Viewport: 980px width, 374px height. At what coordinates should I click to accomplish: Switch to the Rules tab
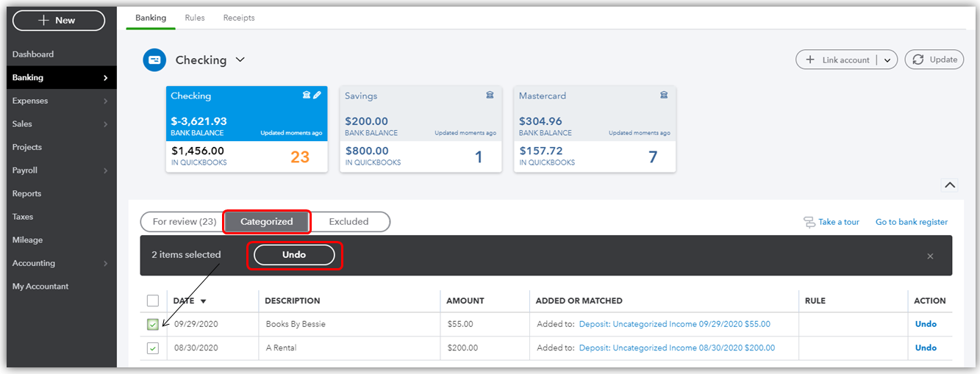[195, 18]
